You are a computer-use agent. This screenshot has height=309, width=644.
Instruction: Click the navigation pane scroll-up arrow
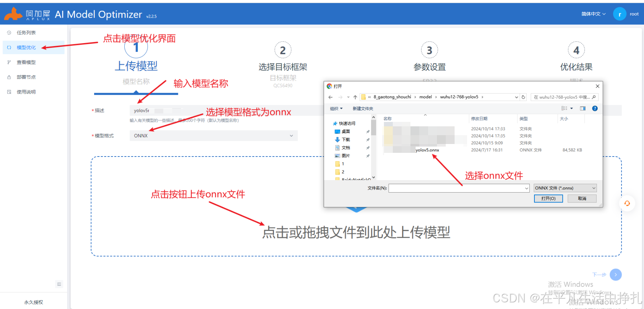click(374, 117)
